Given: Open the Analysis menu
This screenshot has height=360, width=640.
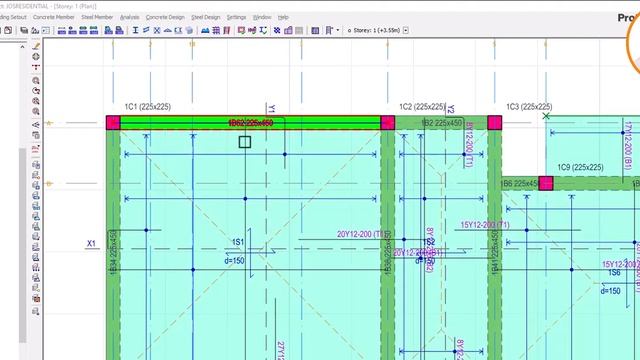Looking at the screenshot, I should [129, 17].
